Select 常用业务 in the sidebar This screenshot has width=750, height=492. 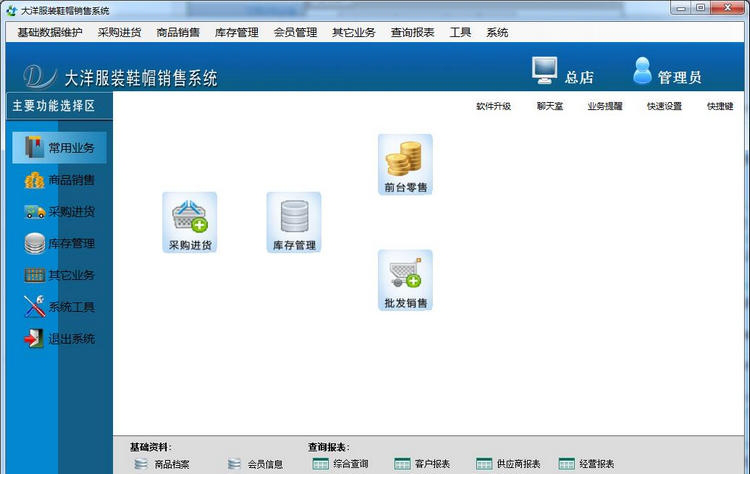59,148
